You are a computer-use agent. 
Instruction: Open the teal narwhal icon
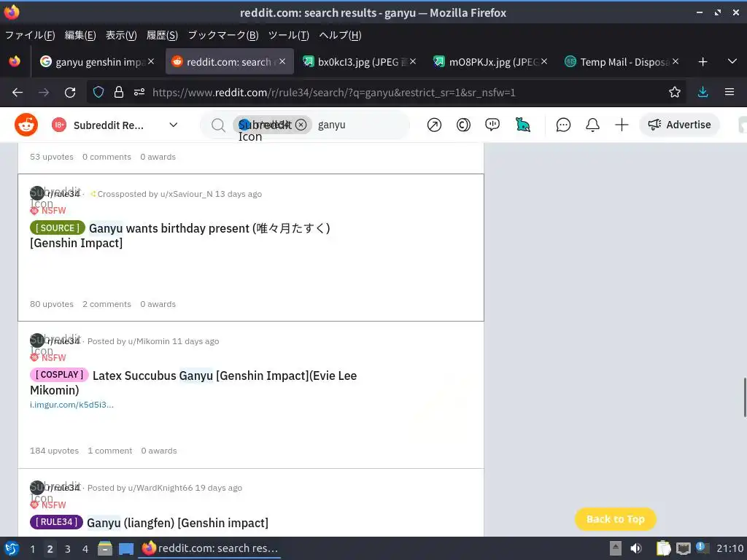(522, 125)
